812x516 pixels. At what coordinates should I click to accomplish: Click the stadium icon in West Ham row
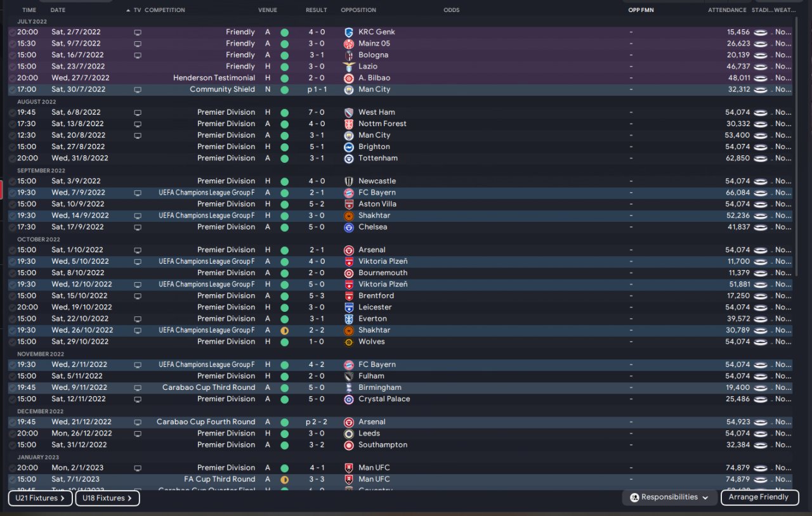(x=761, y=113)
